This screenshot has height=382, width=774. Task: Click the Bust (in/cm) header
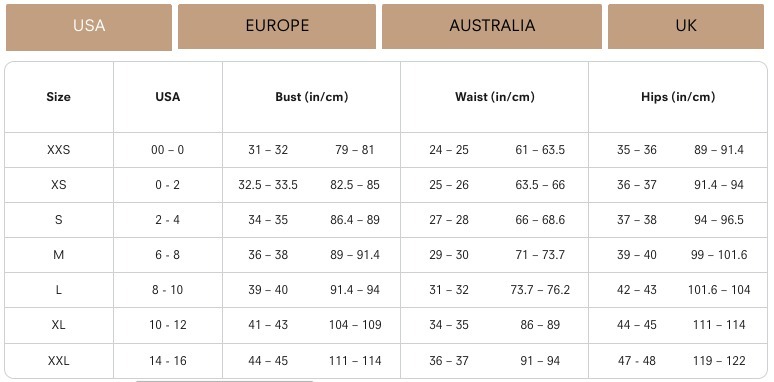(311, 97)
